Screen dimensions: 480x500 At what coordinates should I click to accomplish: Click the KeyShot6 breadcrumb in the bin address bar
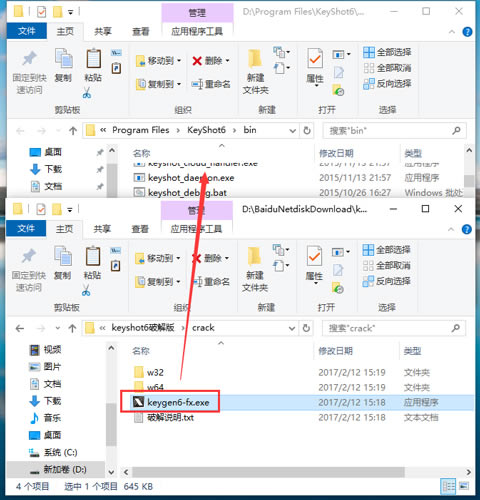206,130
